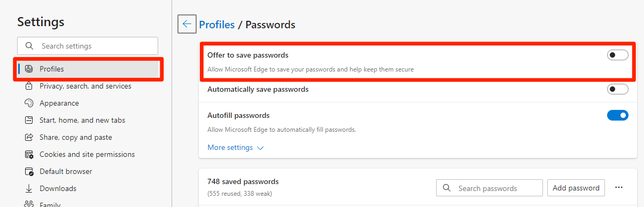Open the three-dot saved passwords menu
This screenshot has height=207, width=644.
click(x=619, y=187)
